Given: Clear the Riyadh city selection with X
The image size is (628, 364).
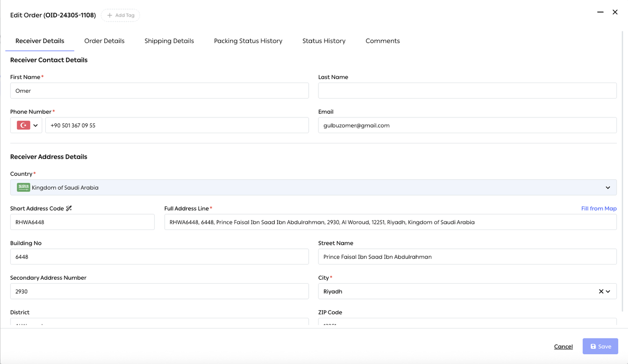Looking at the screenshot, I should pyautogui.click(x=601, y=291).
